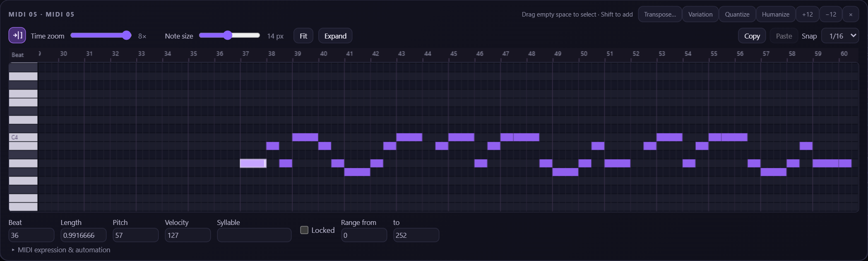Screen dimensions: 868x261
Task: Select the C4 note starting at beat 38
Action: (x=305, y=137)
